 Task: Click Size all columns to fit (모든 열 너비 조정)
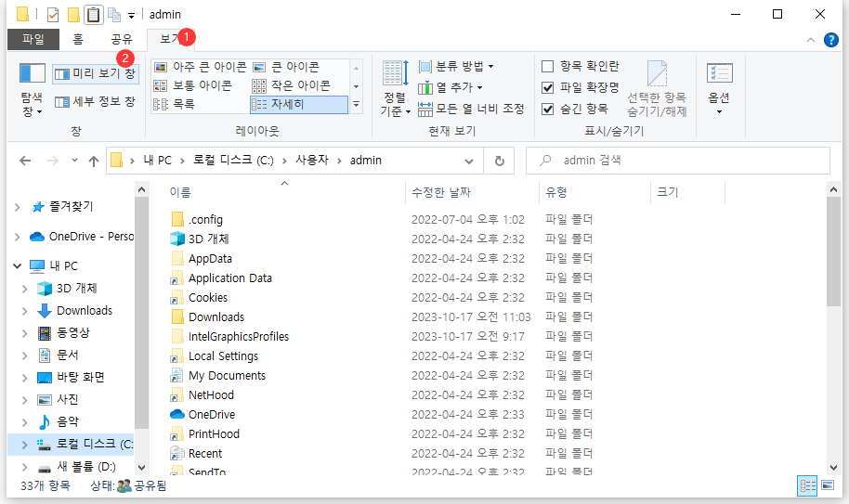coord(471,109)
